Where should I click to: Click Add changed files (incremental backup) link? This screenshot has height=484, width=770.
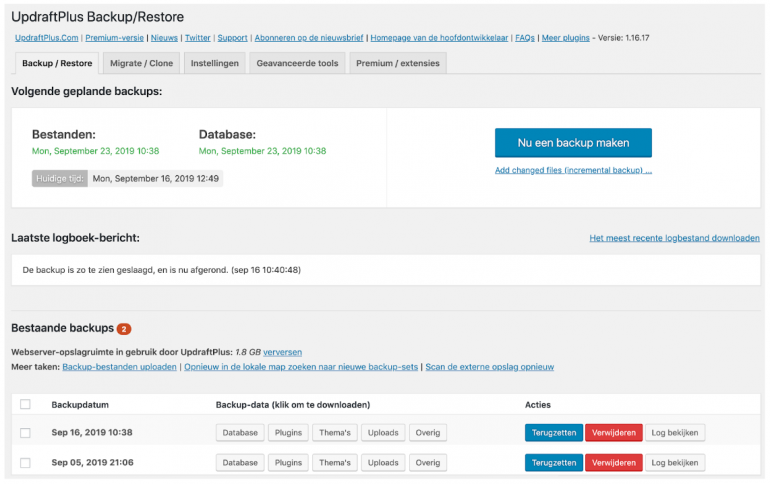[x=573, y=170]
